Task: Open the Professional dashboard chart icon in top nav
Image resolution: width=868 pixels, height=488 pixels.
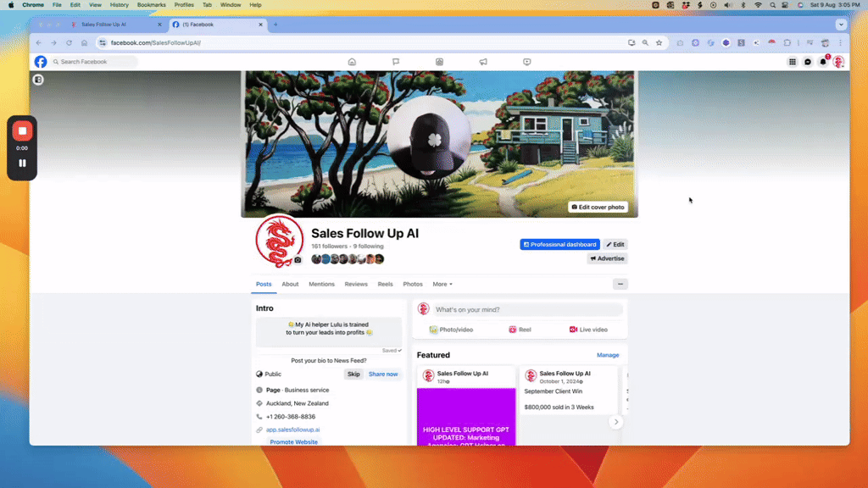Action: [440, 62]
